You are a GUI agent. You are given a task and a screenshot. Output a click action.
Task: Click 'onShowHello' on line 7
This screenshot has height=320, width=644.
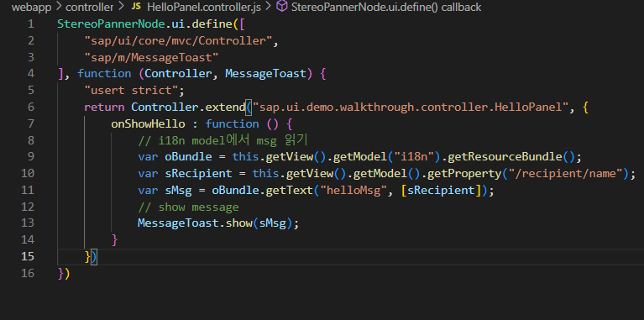click(x=148, y=123)
